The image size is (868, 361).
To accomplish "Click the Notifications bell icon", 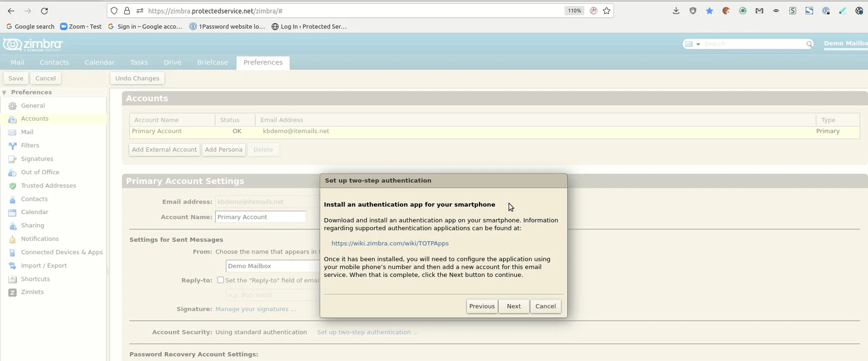I will [12, 239].
